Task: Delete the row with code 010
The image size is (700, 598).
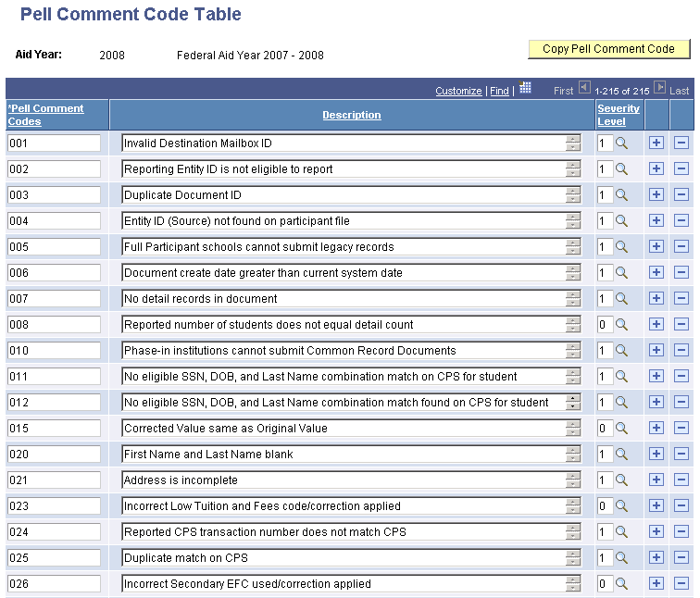Action: 681,350
